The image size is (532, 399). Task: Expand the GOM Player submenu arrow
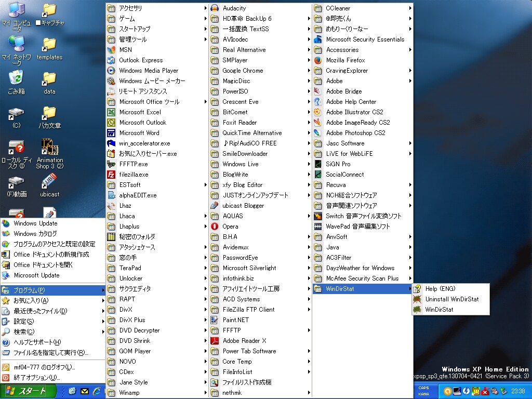click(205, 351)
